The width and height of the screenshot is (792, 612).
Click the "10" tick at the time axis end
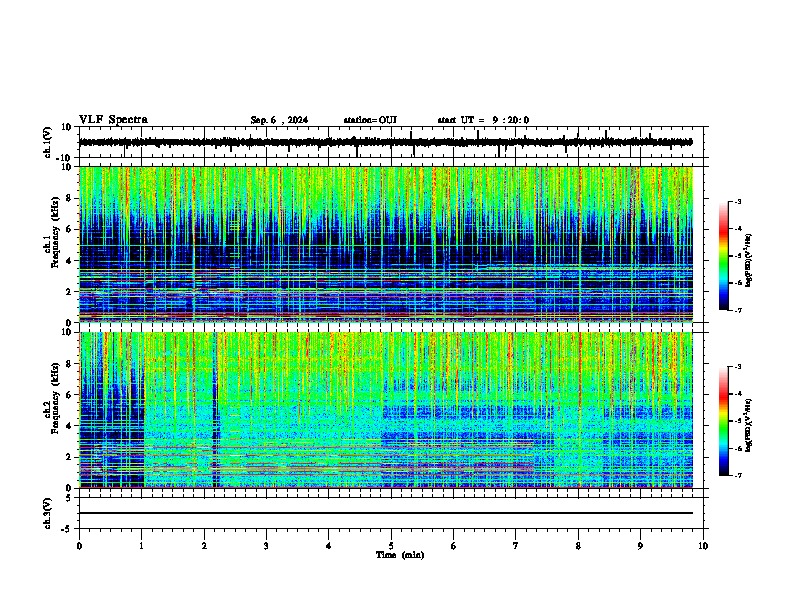pos(703,546)
